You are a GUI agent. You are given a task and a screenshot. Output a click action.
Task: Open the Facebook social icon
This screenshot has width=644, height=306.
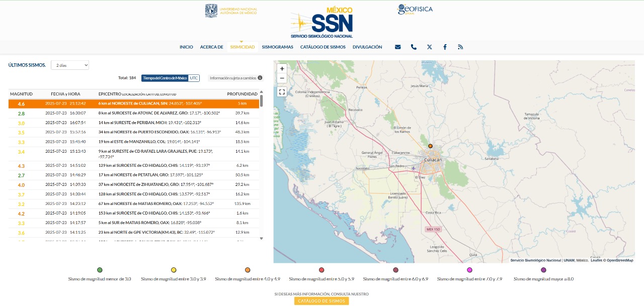point(445,47)
